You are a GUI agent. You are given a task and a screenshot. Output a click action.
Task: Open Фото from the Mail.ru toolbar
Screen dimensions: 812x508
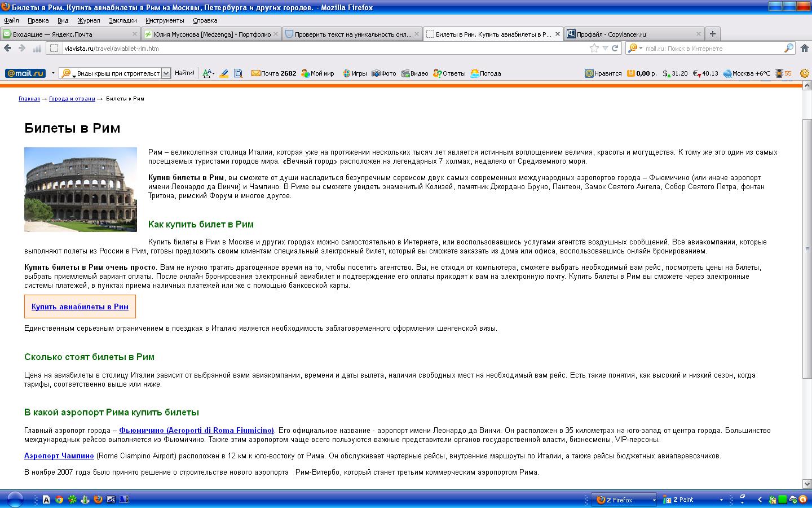384,73
